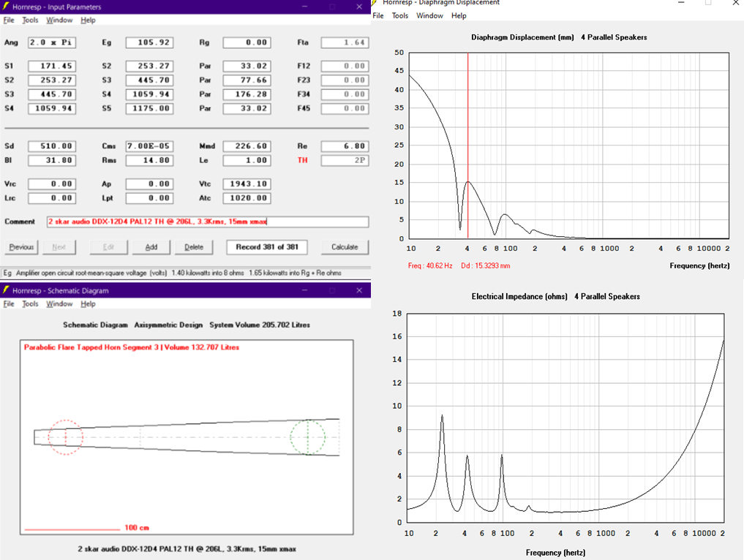Screen dimensions: 744x560
Task: Click the S5 field showing 1175.00
Action: pos(149,109)
